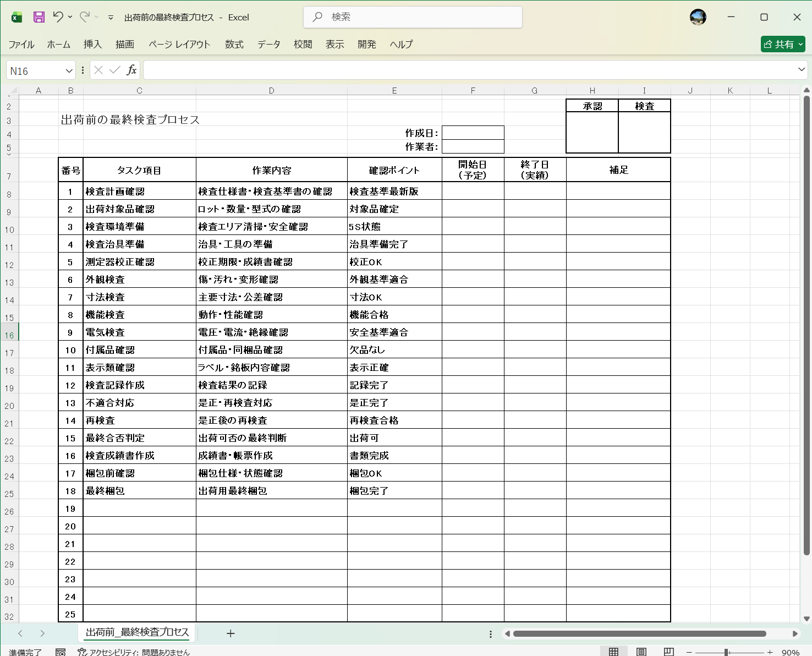Open the Name Box dropdown arrow

[69, 70]
